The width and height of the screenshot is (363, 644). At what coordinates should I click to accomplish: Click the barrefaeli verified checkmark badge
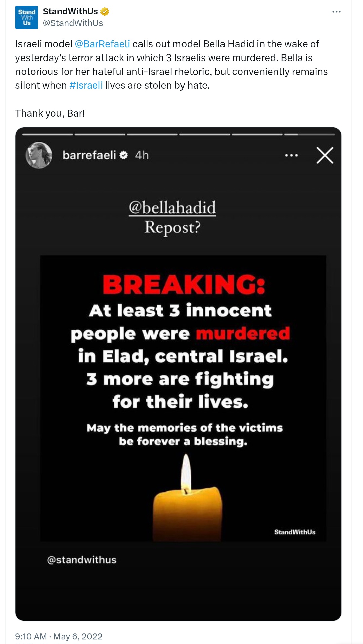point(124,155)
